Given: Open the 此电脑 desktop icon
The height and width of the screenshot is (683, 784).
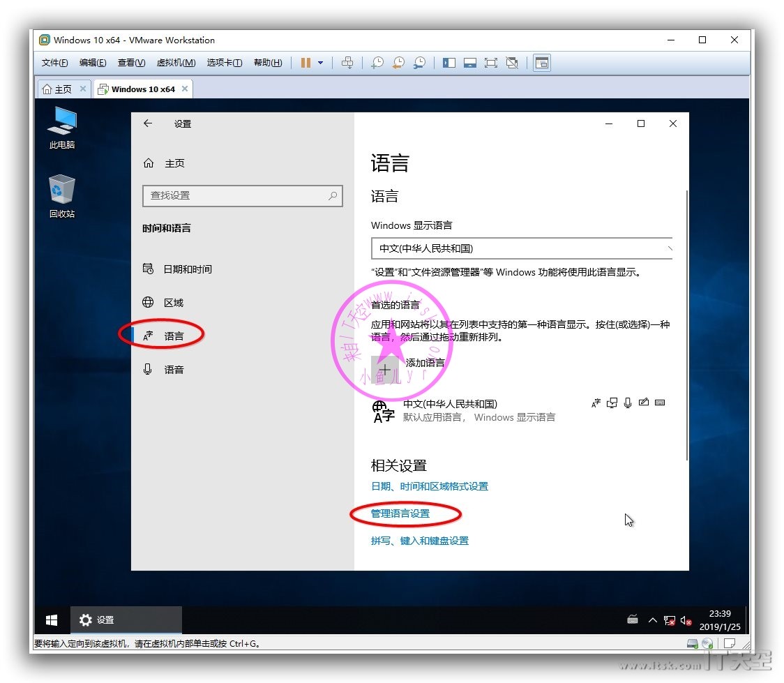Looking at the screenshot, I should [x=62, y=128].
